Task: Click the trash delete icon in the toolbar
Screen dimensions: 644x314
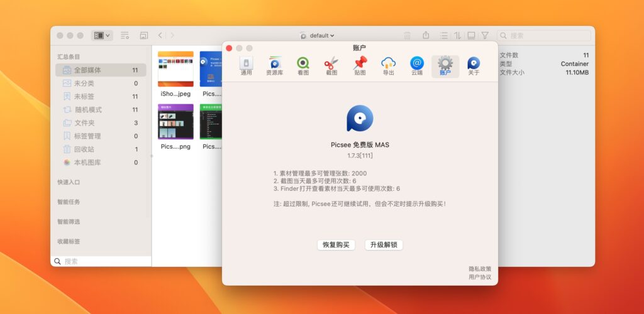Action: click(407, 36)
